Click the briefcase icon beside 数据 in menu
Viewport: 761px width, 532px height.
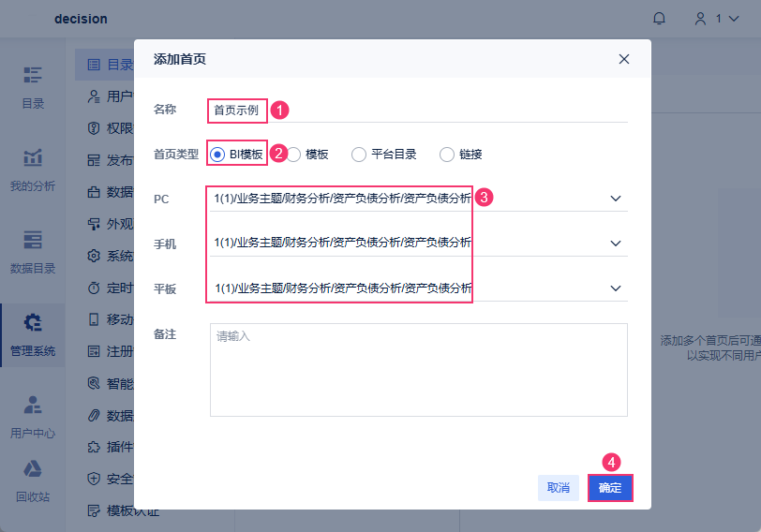tap(94, 192)
